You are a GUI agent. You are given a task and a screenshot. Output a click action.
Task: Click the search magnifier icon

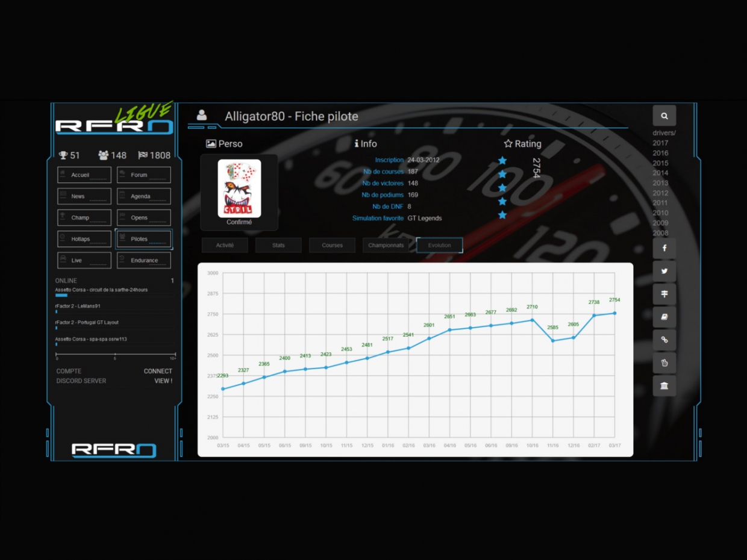point(664,116)
